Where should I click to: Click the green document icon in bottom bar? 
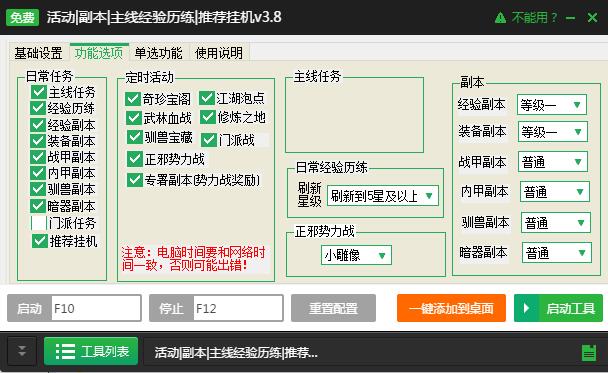click(x=589, y=353)
